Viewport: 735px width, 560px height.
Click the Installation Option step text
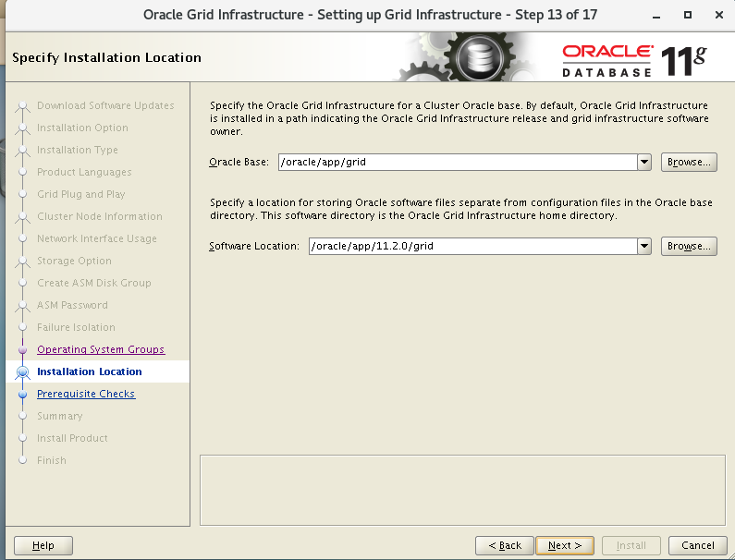82,128
